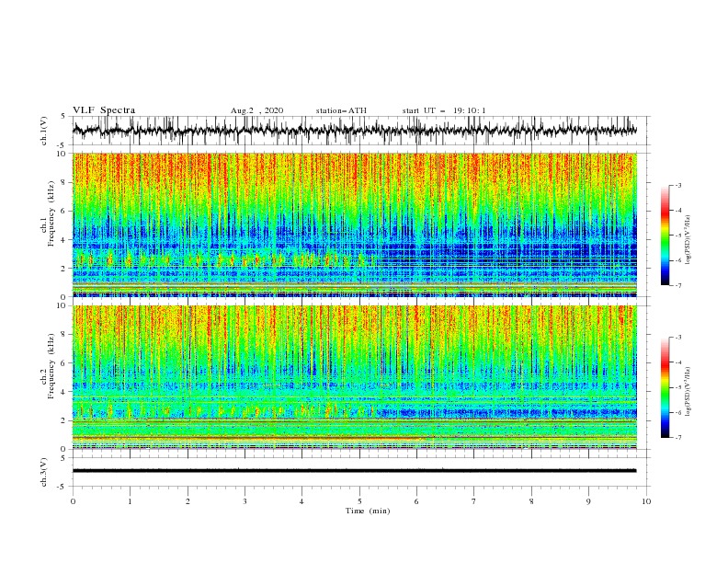Click the ch.1 spectrogram panel
This screenshot has width=728, height=563.
(x=355, y=224)
